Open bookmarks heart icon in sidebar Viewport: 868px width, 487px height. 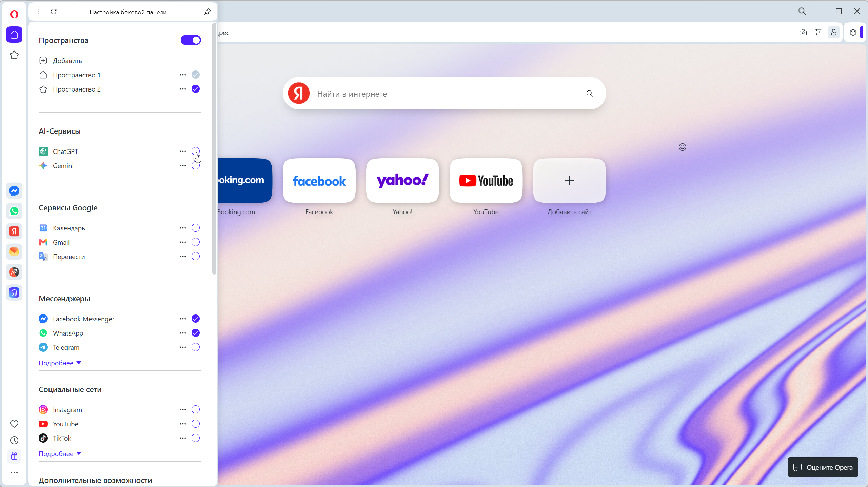(x=14, y=424)
